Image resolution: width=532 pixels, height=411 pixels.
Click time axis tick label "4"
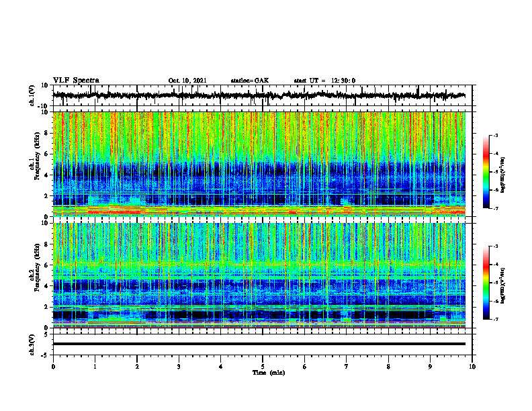click(221, 367)
